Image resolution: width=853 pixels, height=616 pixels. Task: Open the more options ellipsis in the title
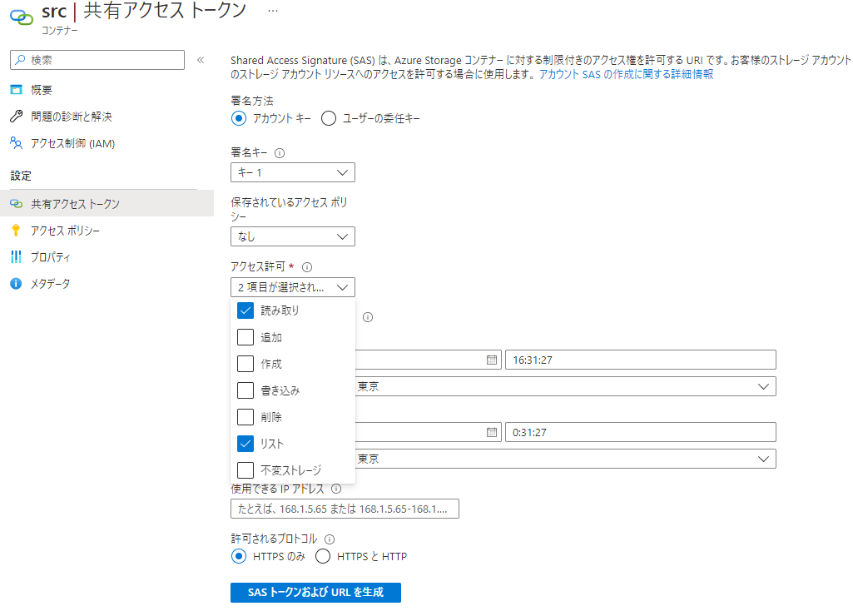[x=273, y=10]
